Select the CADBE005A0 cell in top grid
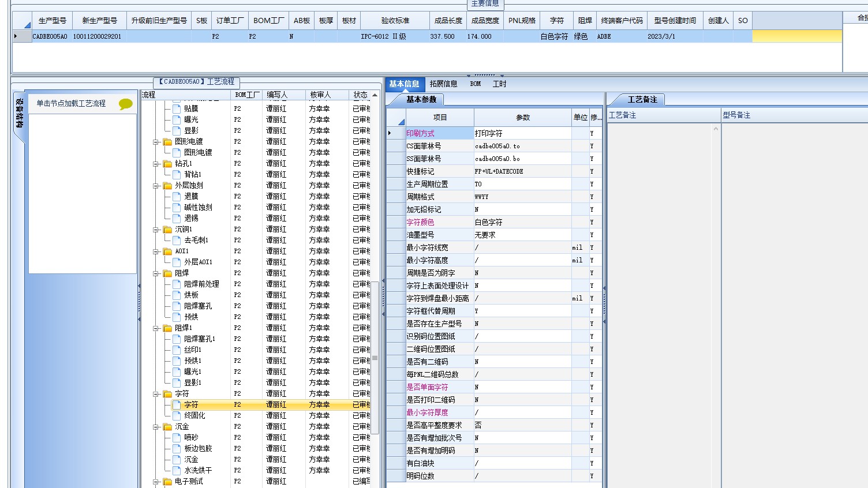868x488 pixels. [x=50, y=36]
